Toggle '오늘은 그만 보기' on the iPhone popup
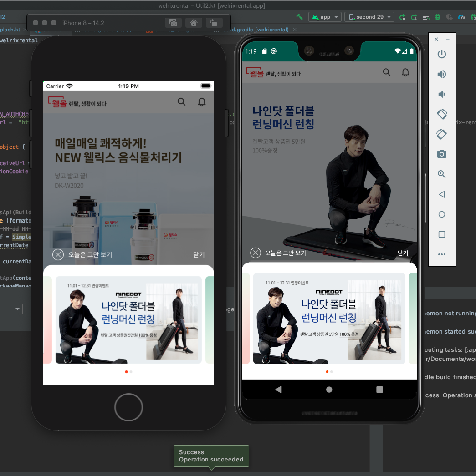Image resolution: width=476 pixels, height=476 pixels. click(58, 255)
